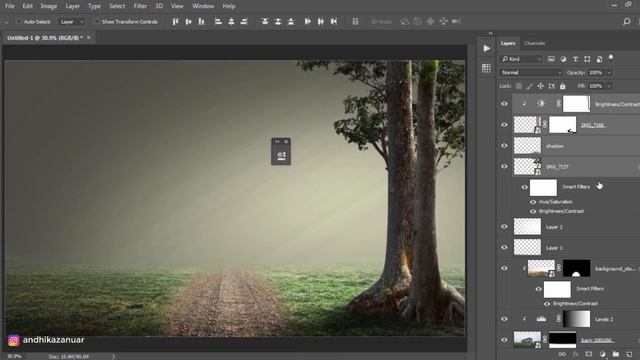This screenshot has height=360, width=640.
Task: Enable the Auto-Select checkbox
Action: [x=18, y=22]
